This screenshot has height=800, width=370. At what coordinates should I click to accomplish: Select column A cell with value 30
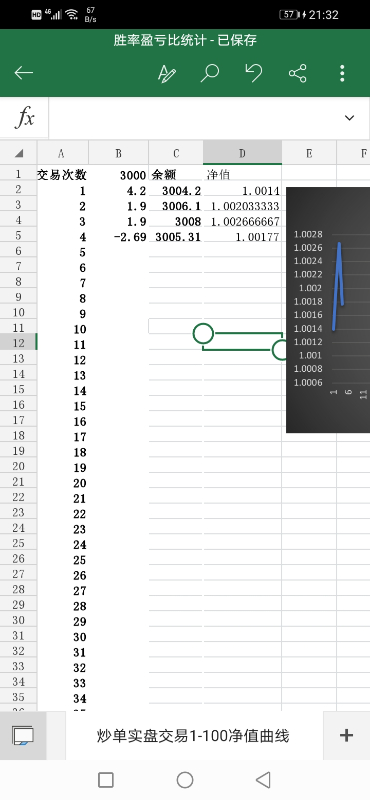tap(62, 637)
